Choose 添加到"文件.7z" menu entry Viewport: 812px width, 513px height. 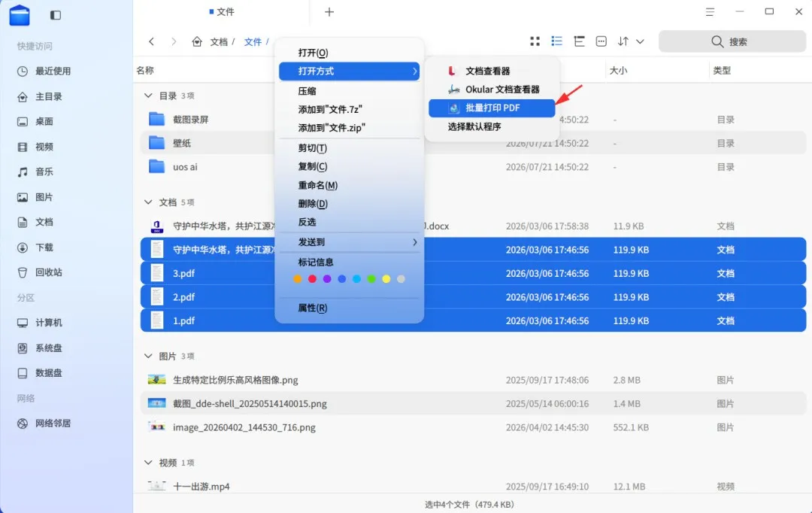point(349,109)
